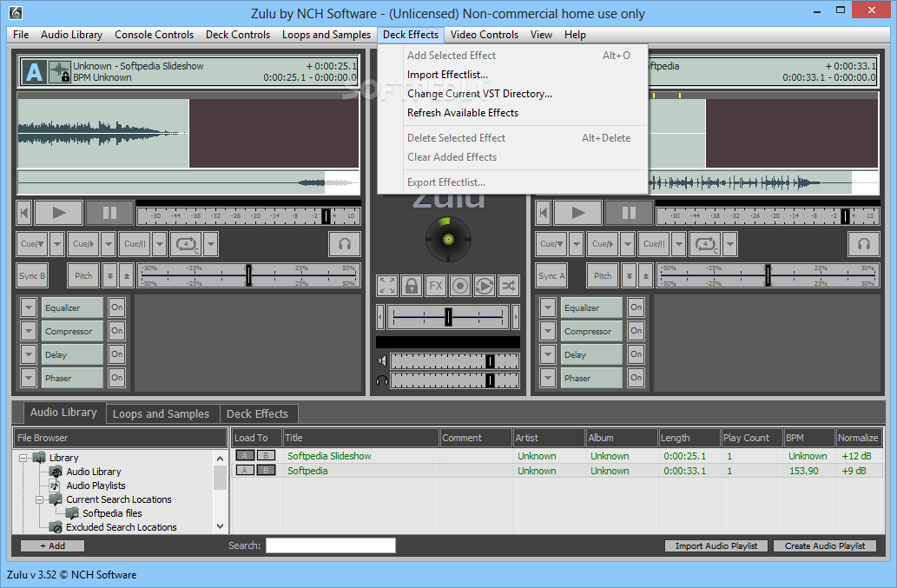The image size is (897, 588).
Task: Collapse Current Search Locations tree node
Action: pos(39,499)
